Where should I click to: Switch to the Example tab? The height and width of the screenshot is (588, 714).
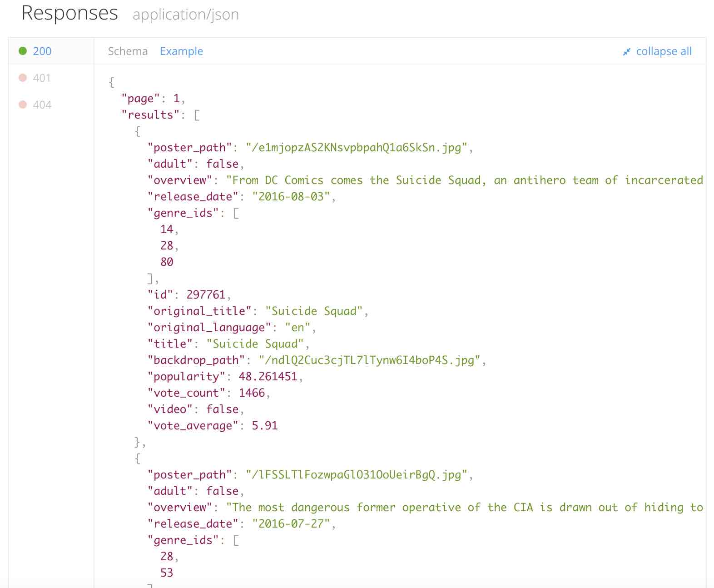pyautogui.click(x=181, y=51)
